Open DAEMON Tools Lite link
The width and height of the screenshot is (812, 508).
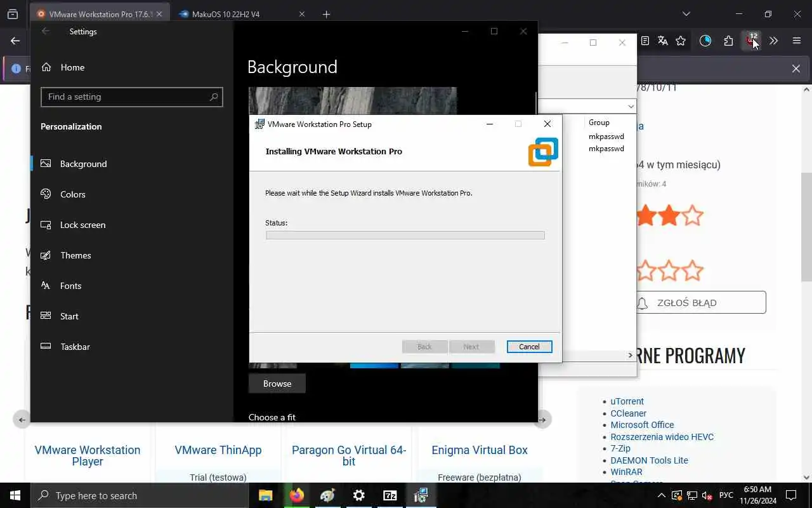649,460
